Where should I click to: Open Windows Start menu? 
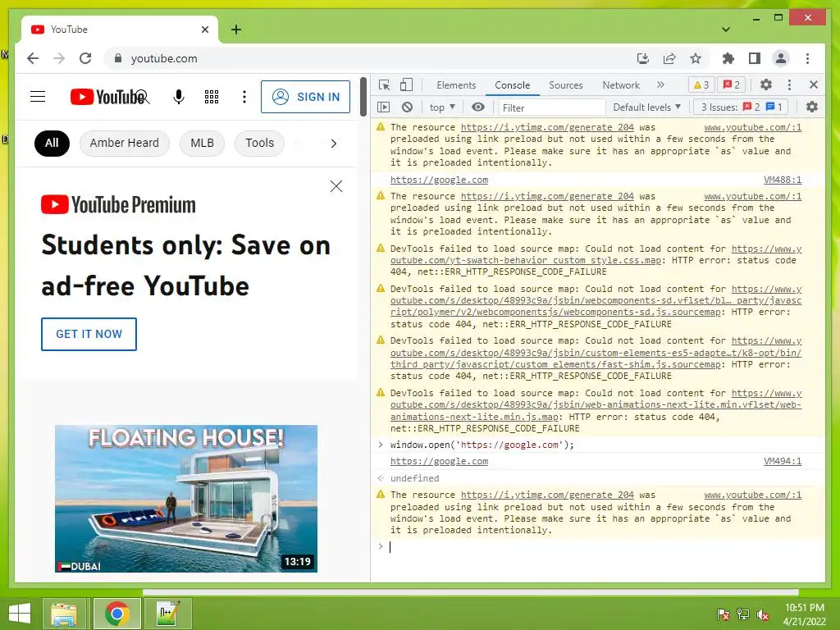[x=20, y=614]
